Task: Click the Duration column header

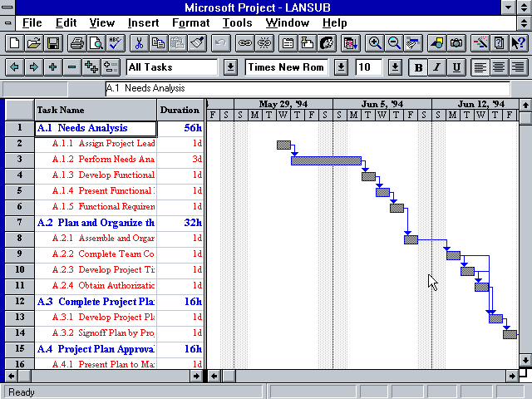Action: pos(180,110)
